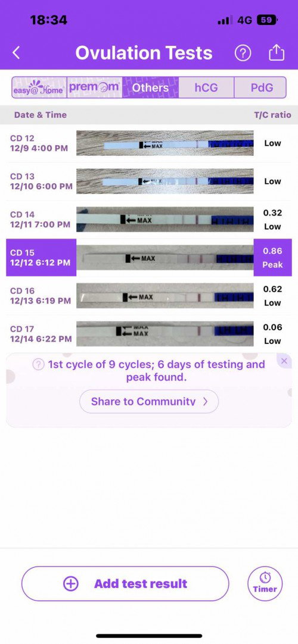Expand Share to Community chevron
Screen dimensions: 298x644
coord(206,401)
